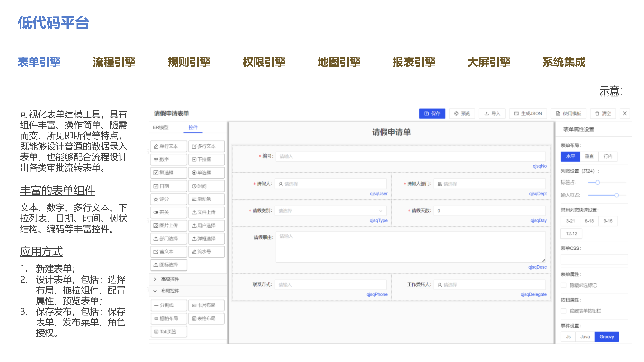Select the 单行文本 control in the palette

click(x=169, y=146)
